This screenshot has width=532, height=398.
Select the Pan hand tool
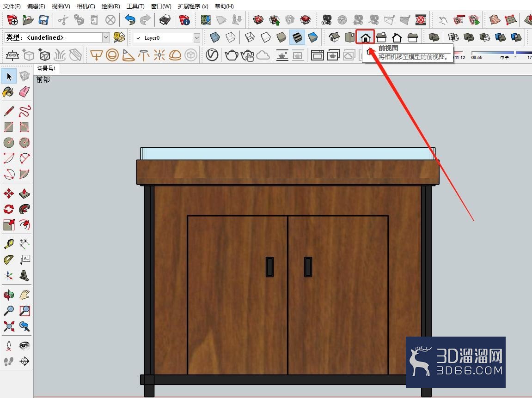[24, 295]
